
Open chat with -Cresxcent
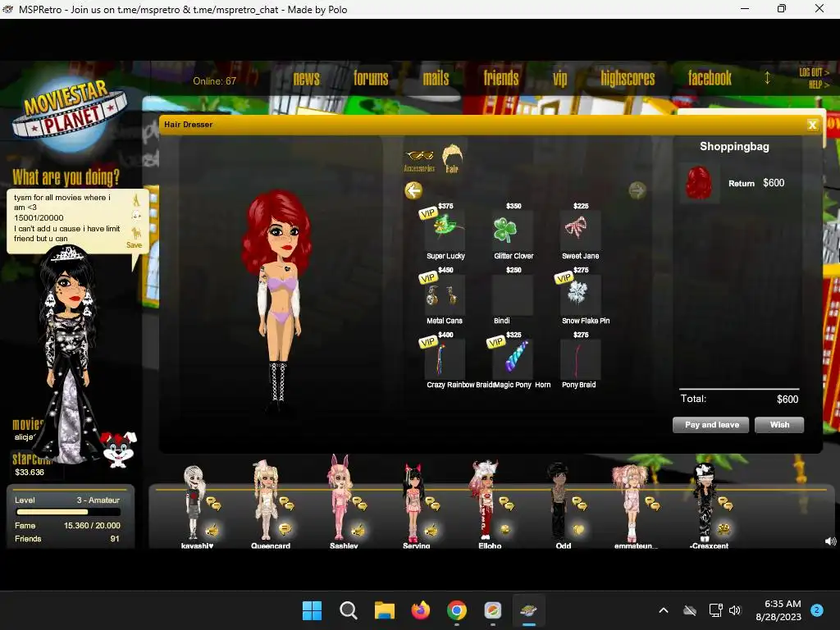pos(726,504)
